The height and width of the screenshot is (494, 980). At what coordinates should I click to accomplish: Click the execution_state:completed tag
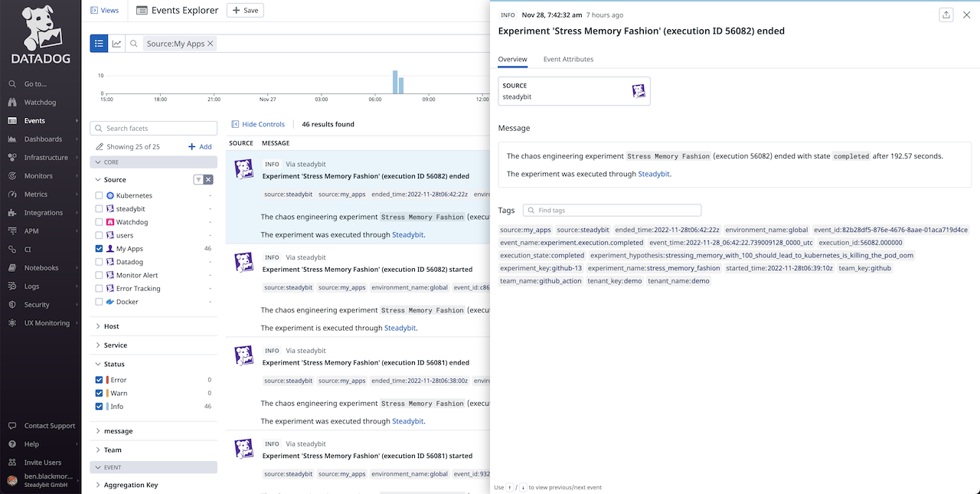pos(542,255)
